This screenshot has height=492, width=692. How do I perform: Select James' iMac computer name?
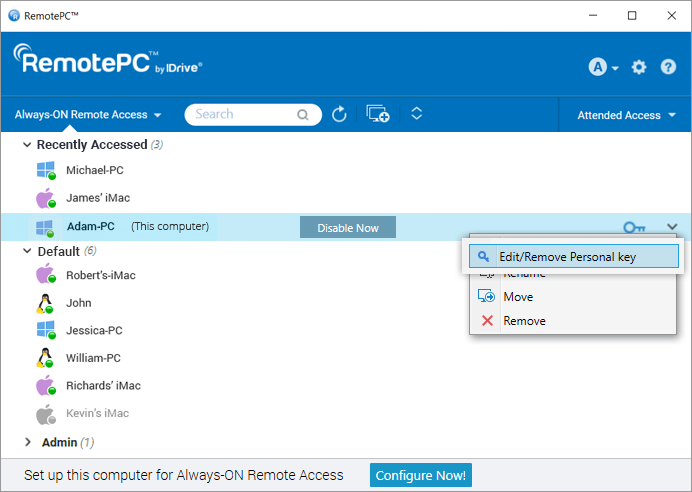pyautogui.click(x=98, y=198)
